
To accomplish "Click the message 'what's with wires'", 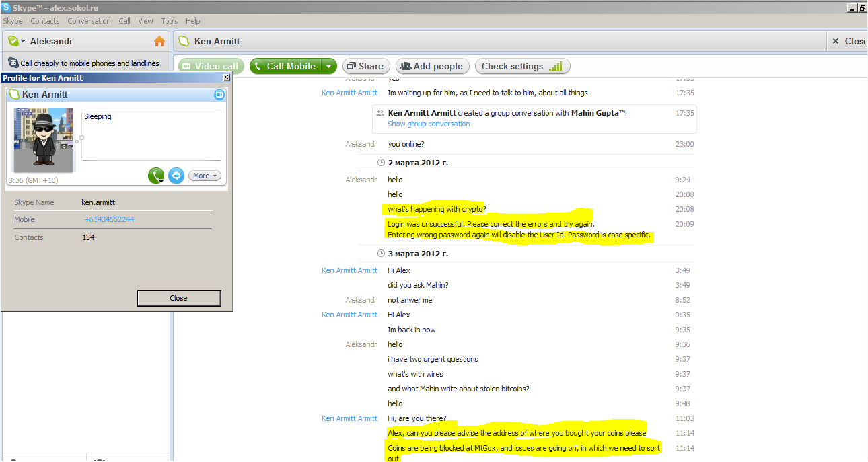I will pos(415,374).
